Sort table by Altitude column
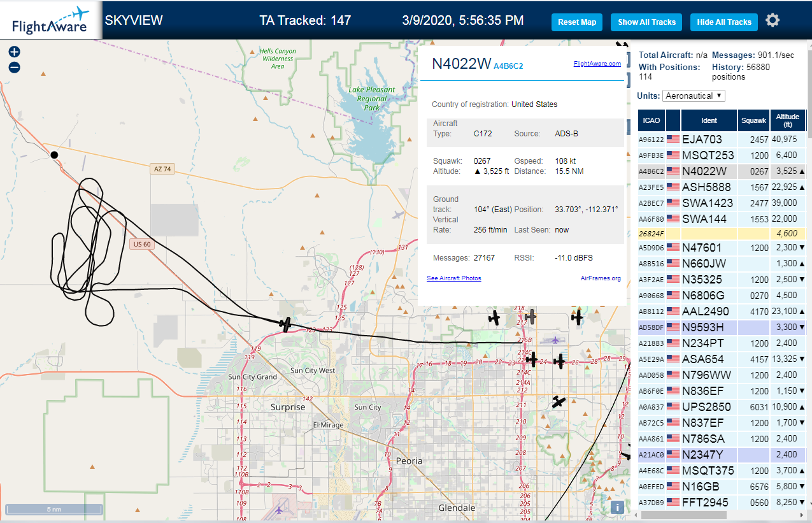The height and width of the screenshot is (523, 812). pyautogui.click(x=788, y=120)
